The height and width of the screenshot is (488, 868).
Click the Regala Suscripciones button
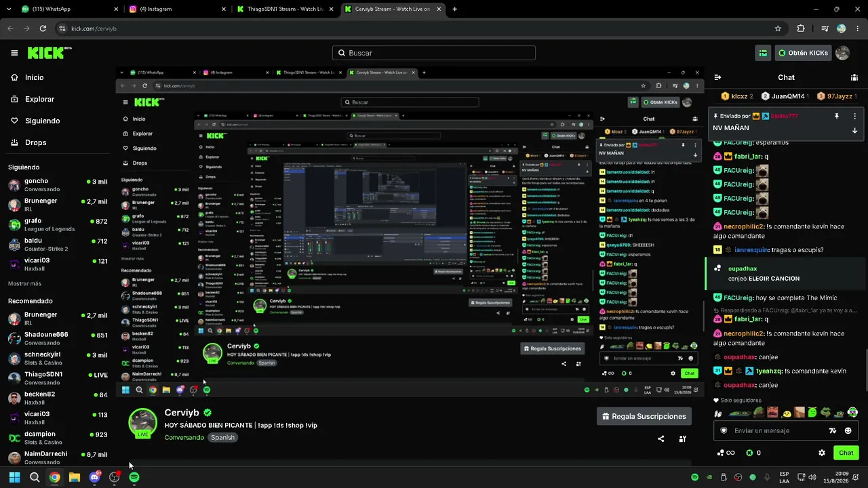click(x=644, y=416)
